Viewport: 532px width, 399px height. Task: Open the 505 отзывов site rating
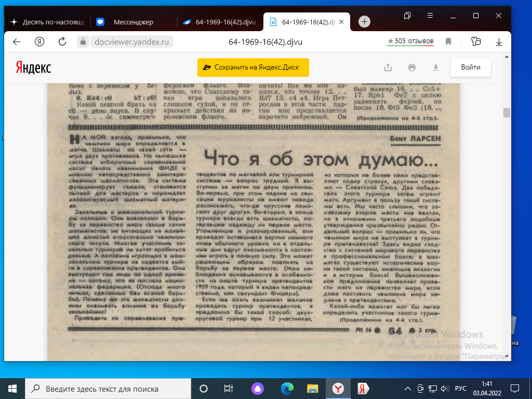(x=410, y=42)
